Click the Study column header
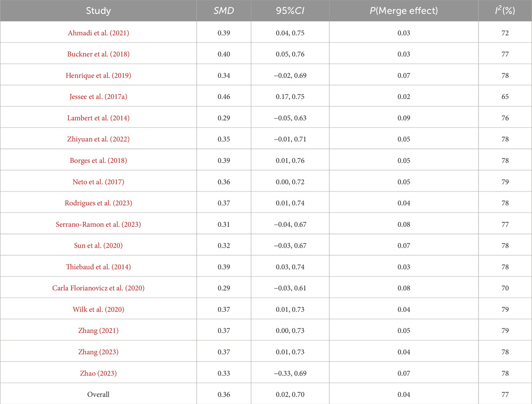Screen dimensions: 532x404 [x=99, y=11]
